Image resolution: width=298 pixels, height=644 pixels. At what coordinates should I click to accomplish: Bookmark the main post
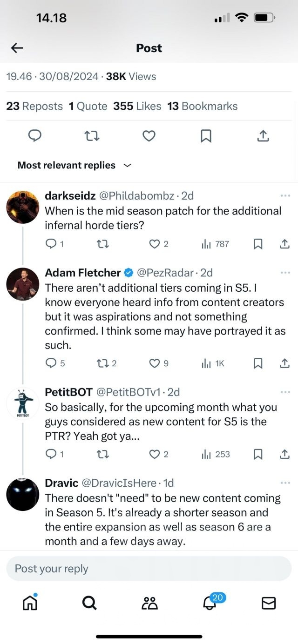pos(206,136)
